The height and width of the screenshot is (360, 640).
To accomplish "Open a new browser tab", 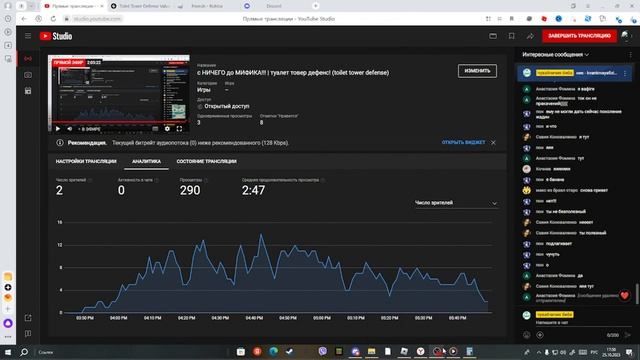I will [315, 6].
